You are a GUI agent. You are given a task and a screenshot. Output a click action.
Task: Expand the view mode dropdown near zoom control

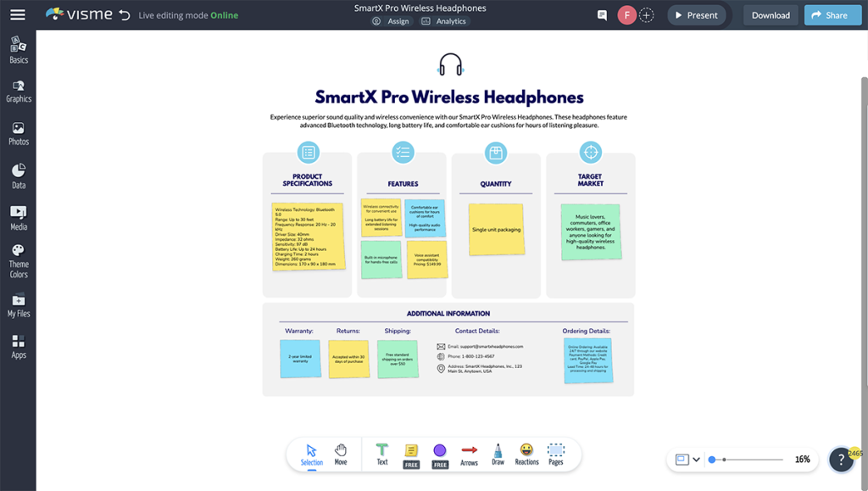[698, 458]
